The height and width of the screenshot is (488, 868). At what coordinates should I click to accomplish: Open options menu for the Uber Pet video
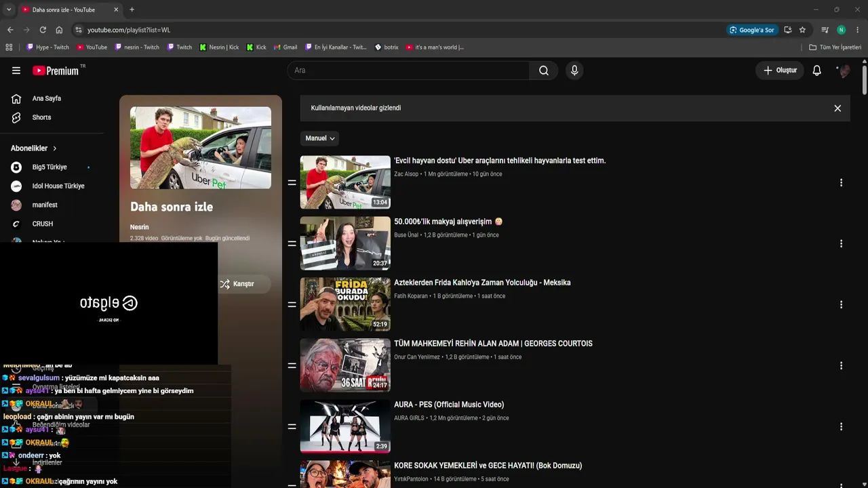click(841, 183)
